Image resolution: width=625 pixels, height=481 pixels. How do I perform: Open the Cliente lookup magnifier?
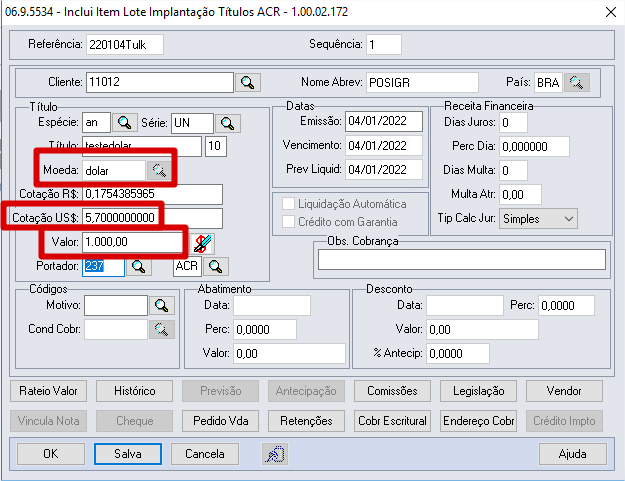(x=248, y=82)
